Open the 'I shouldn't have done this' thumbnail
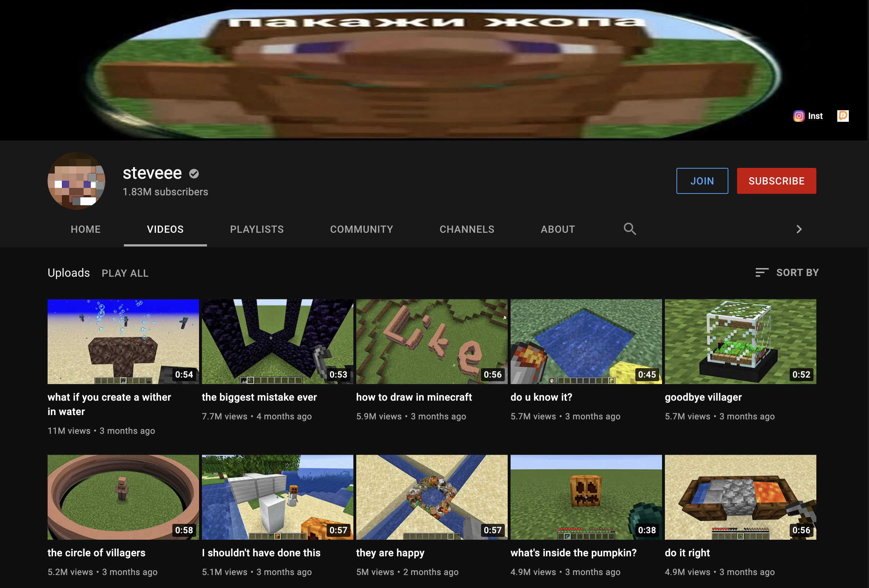 point(277,497)
